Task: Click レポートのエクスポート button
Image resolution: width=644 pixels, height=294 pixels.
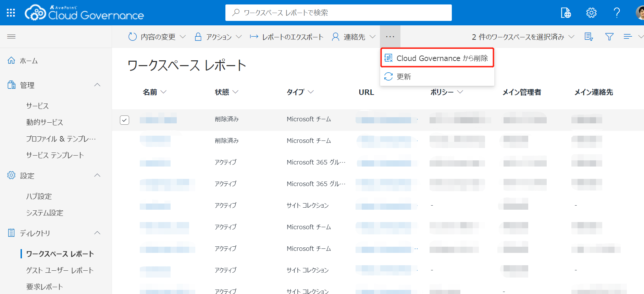Action: coord(286,37)
